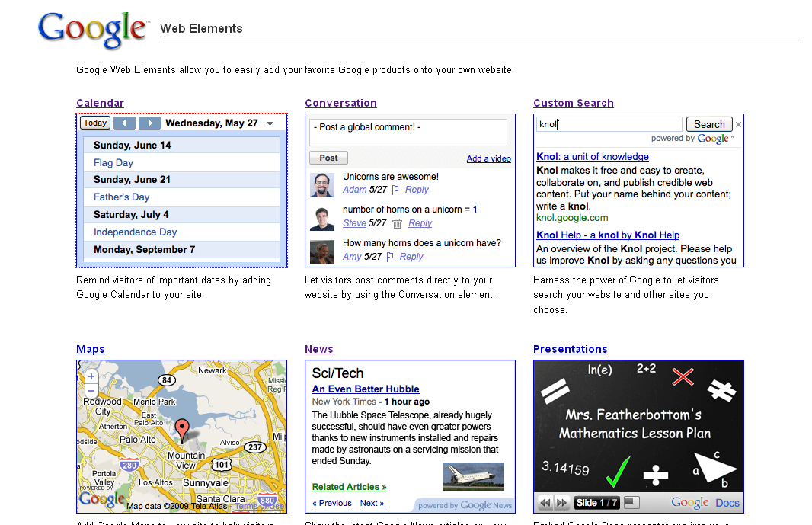Viewport: 812px width, 525px height.
Task: Go to Previous news item
Action: (x=332, y=503)
